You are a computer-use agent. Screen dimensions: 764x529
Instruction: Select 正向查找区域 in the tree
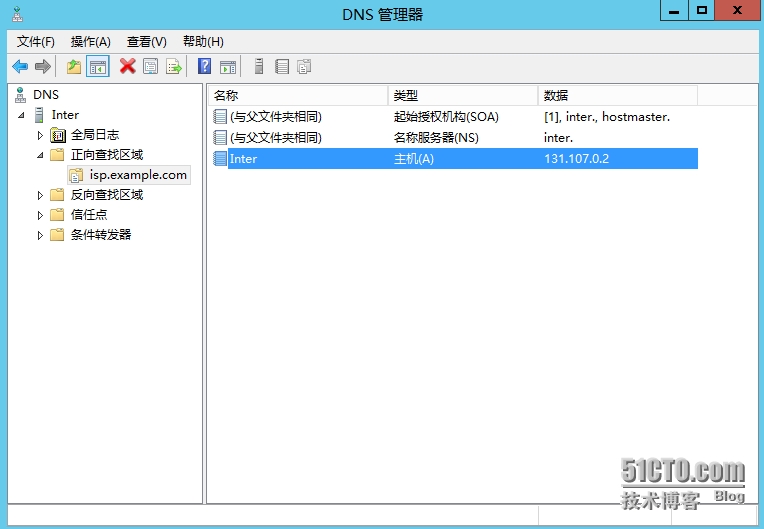click(107, 155)
